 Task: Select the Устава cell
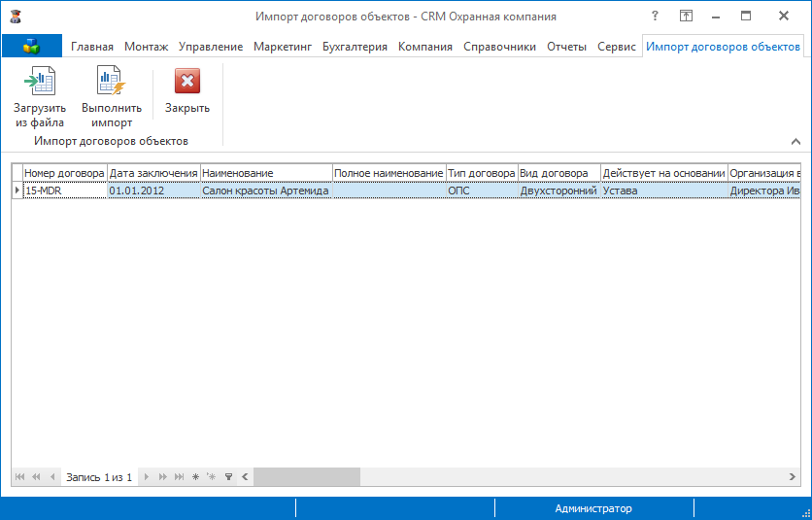[664, 191]
